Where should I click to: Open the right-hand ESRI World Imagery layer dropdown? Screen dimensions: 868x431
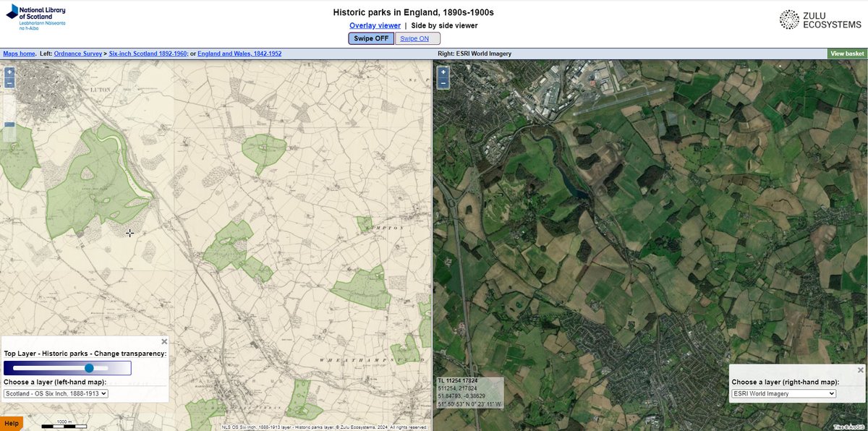pyautogui.click(x=783, y=393)
